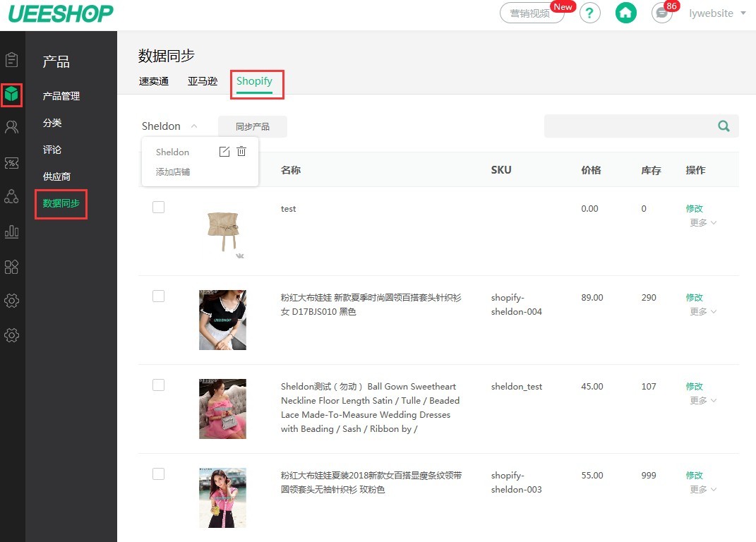Open the upper settings gear sidebar icon
The width and height of the screenshot is (756, 542).
(11, 301)
